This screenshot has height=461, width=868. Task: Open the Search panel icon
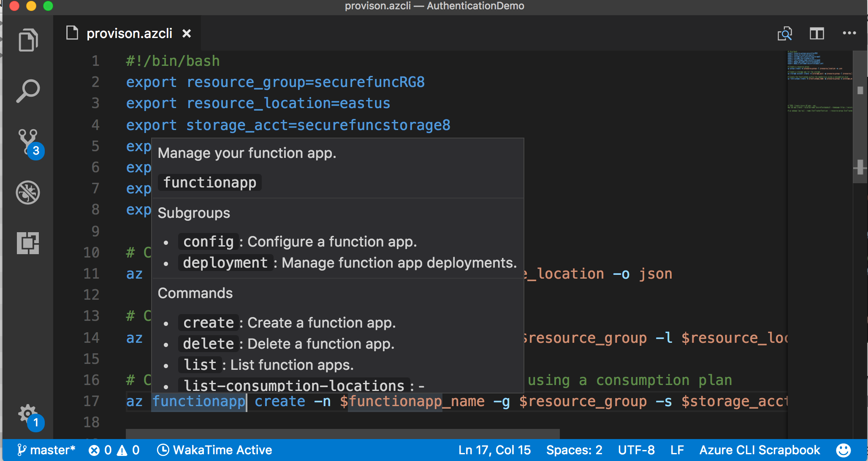(28, 90)
